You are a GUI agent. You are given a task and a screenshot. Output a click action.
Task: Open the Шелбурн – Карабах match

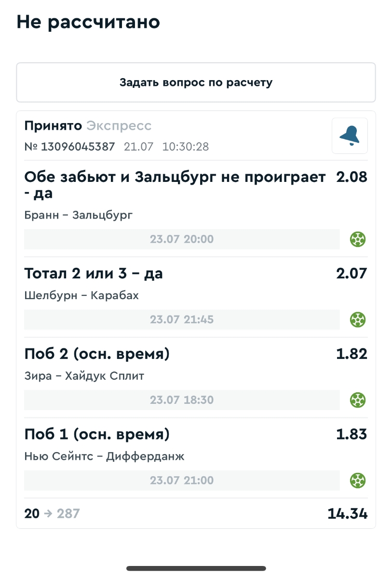pos(81,296)
